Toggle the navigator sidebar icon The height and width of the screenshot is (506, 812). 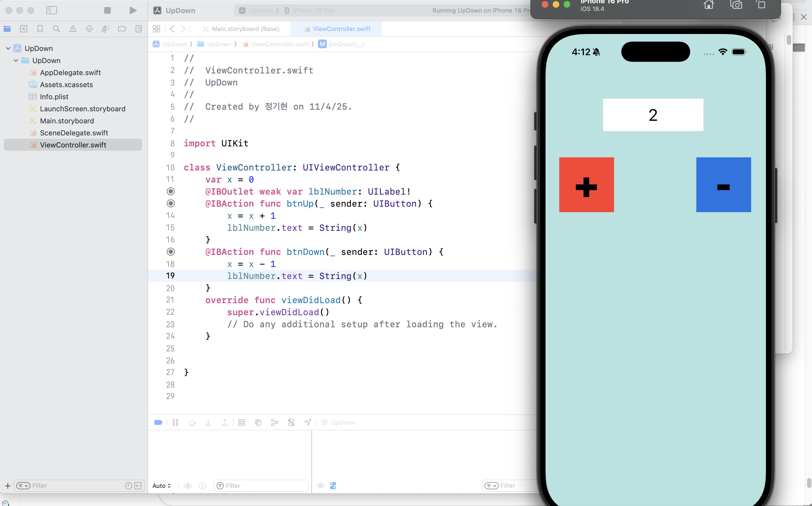pos(51,10)
